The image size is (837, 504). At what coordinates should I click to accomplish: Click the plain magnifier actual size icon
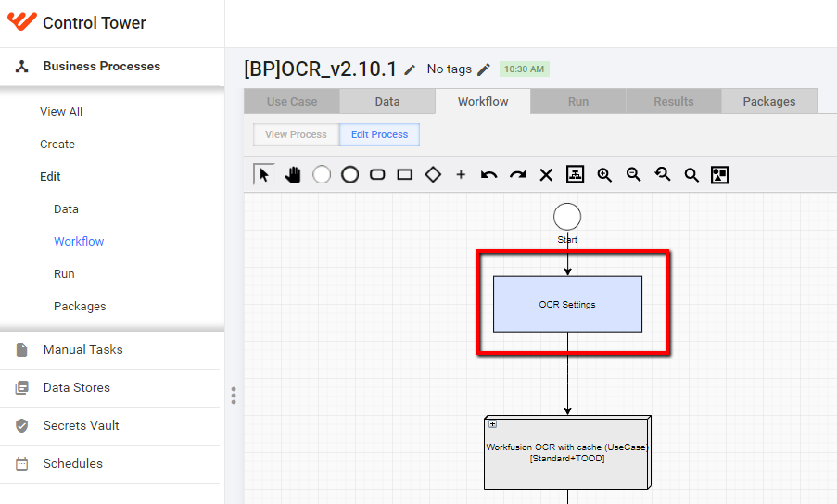(x=691, y=175)
